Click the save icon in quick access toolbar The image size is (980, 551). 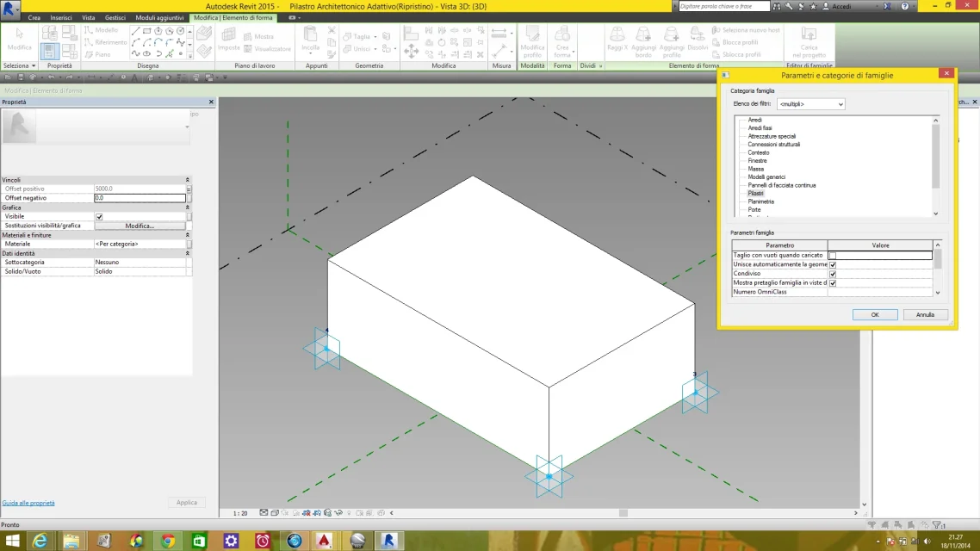click(x=21, y=77)
